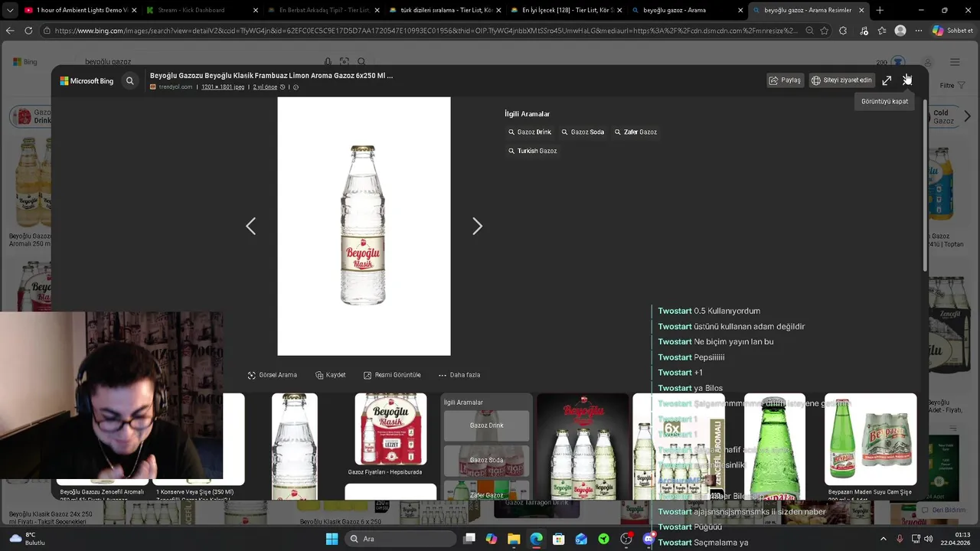Open the tab search dropdown arrow
The image size is (980, 551).
pos(9,10)
